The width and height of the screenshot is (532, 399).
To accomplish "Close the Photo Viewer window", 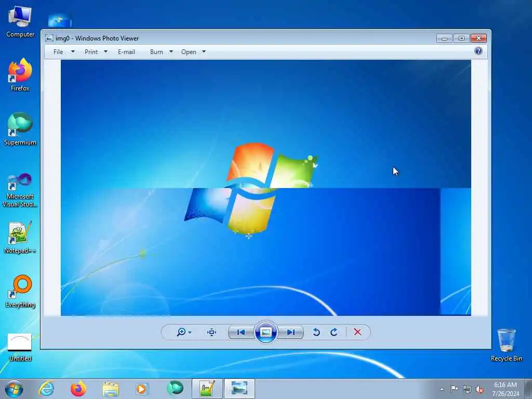I will click(478, 38).
